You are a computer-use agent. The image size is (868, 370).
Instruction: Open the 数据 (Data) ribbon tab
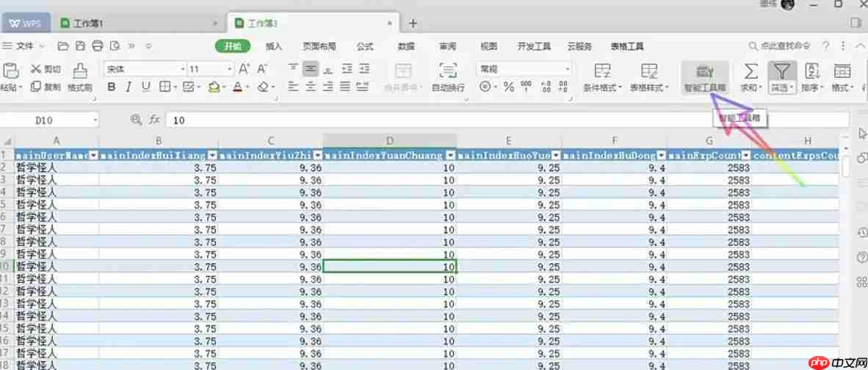click(406, 46)
